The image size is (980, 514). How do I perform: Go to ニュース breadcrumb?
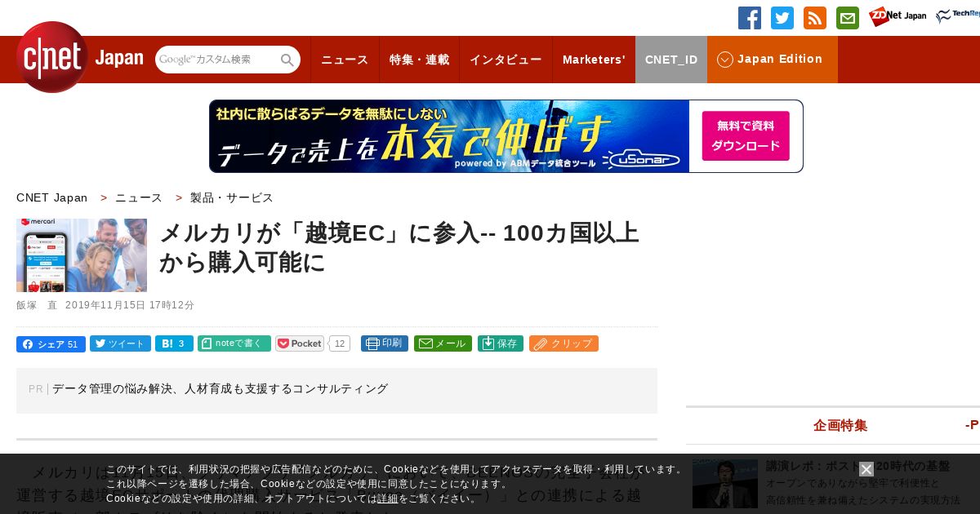tap(139, 197)
